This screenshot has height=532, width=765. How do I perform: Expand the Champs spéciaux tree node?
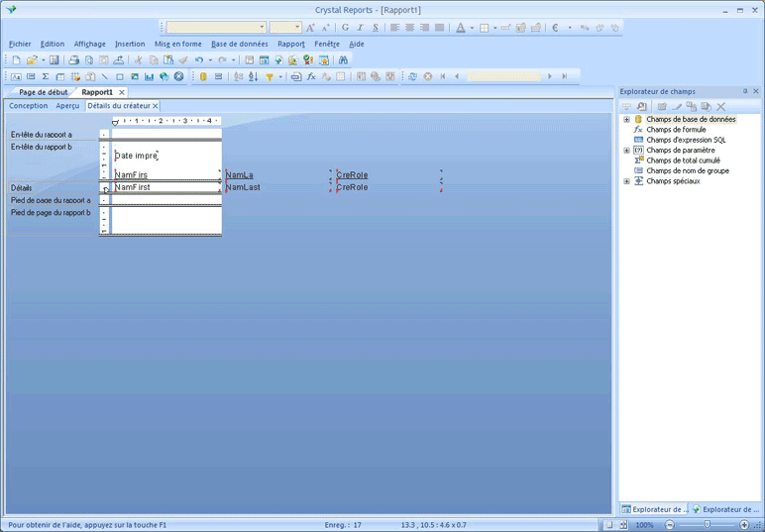626,181
